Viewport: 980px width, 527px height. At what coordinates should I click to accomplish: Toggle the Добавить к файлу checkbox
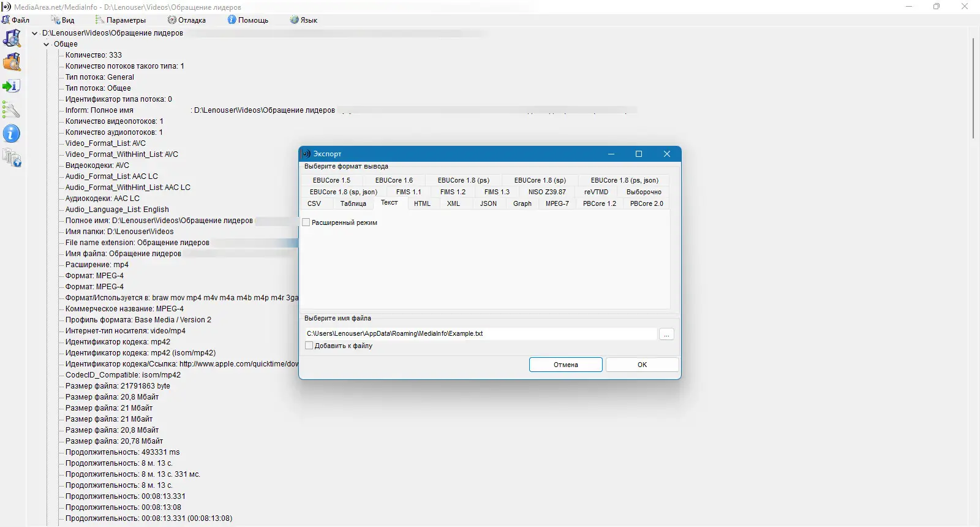(309, 346)
